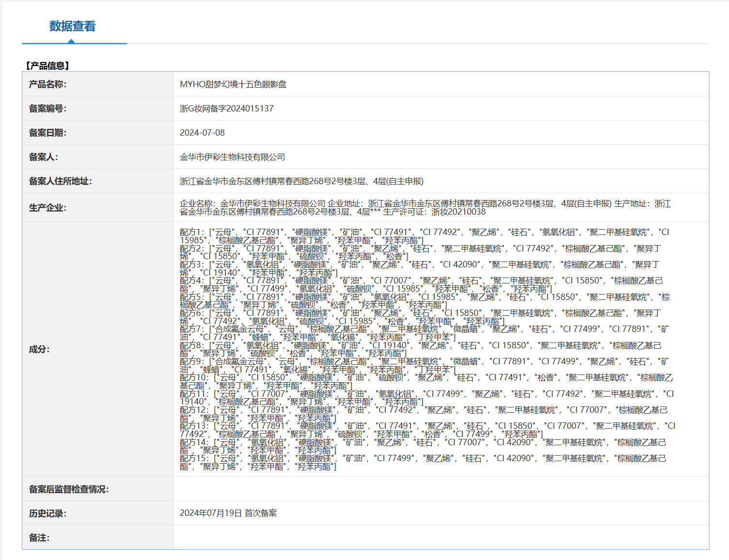
Task: Click filing number 浙G妆网备字2024015137
Action: tap(227, 109)
